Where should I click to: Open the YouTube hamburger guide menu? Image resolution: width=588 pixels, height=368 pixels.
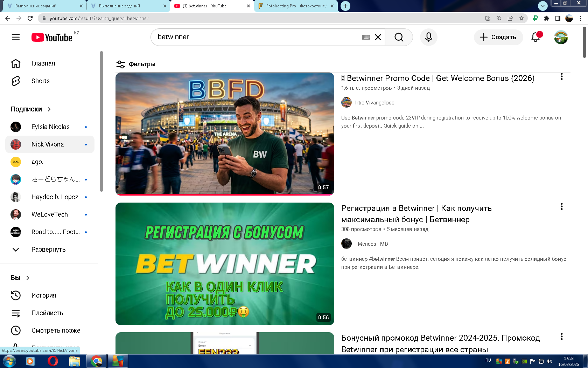(16, 37)
